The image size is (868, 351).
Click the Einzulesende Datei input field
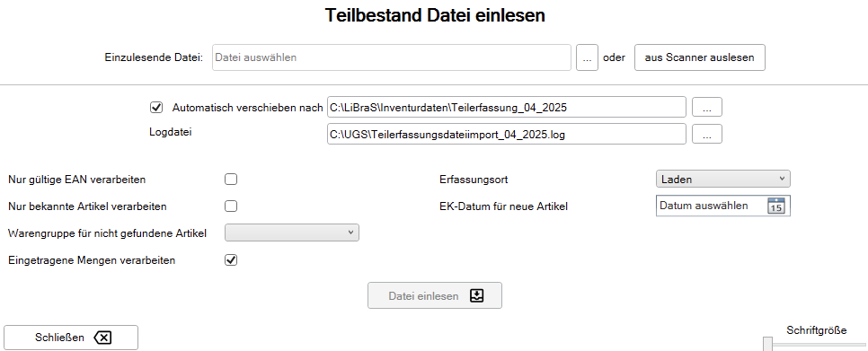(392, 57)
